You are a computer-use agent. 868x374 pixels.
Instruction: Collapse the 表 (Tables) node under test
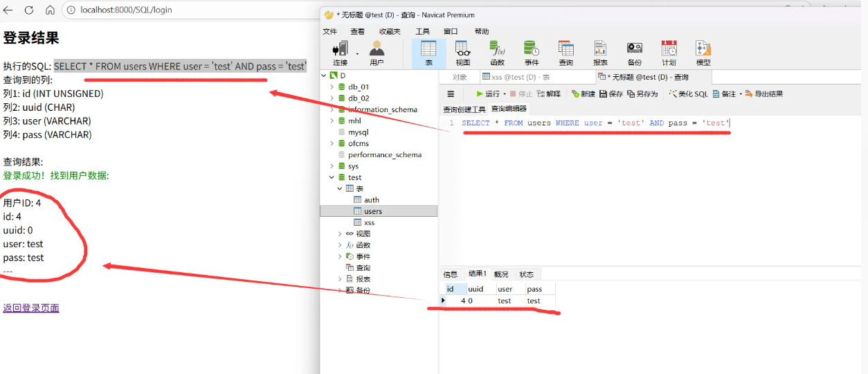click(340, 188)
